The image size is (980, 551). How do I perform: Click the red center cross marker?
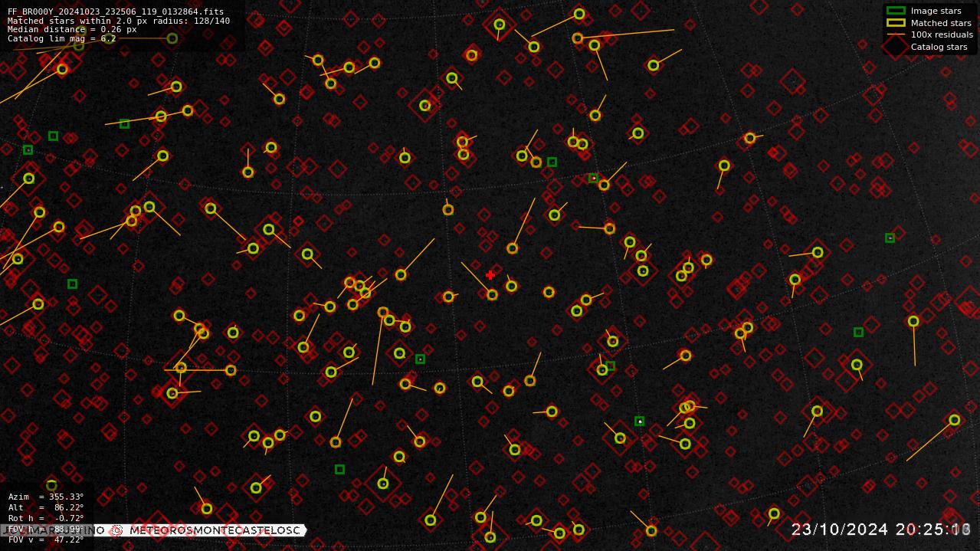click(x=490, y=275)
